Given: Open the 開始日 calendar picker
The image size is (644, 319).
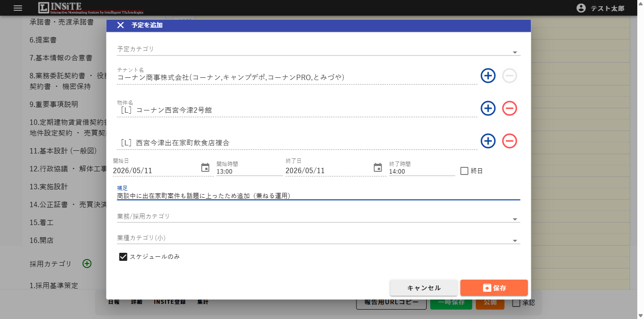Looking at the screenshot, I should (205, 168).
